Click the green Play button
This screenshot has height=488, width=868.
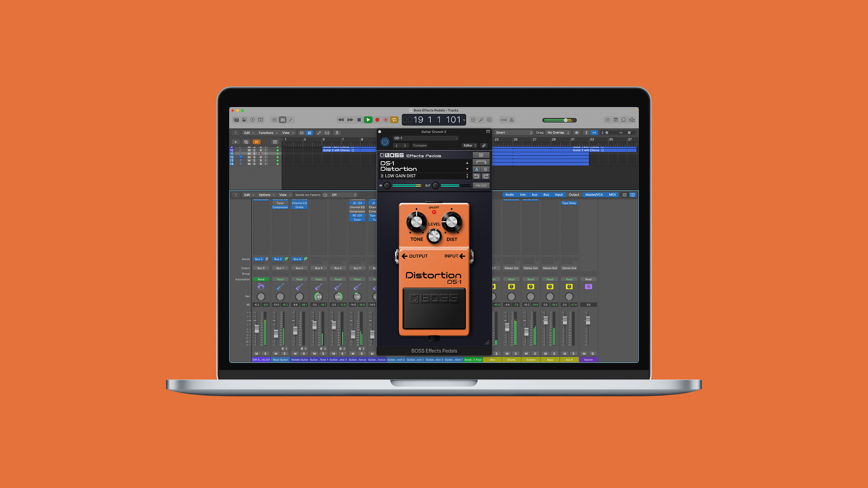pyautogui.click(x=368, y=120)
